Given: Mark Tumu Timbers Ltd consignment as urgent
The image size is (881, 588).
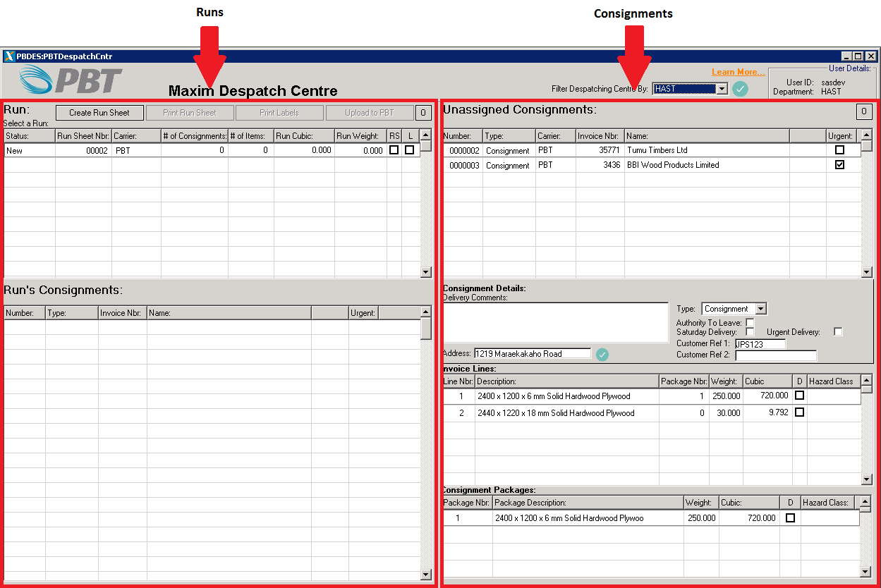Looking at the screenshot, I should click(839, 150).
